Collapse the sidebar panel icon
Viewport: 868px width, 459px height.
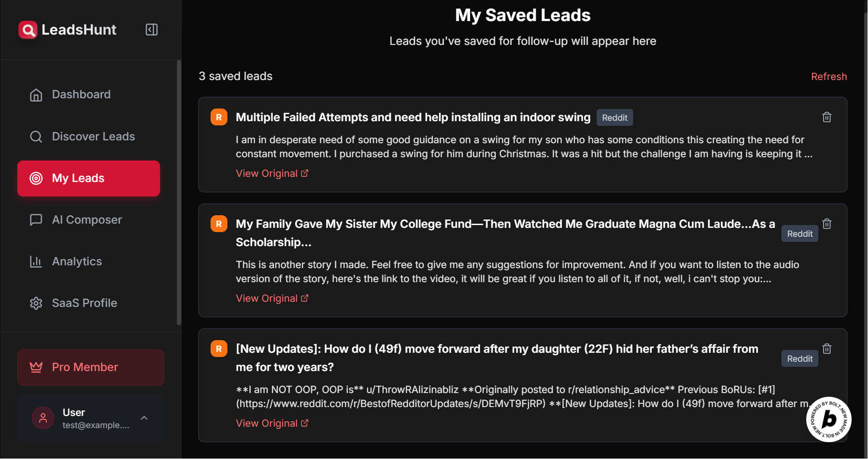(152, 29)
